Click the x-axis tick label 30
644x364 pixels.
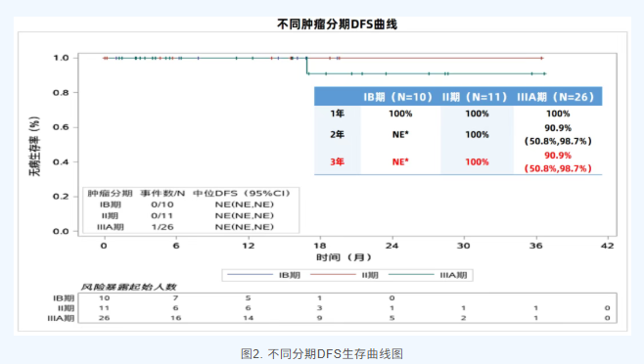click(x=464, y=246)
